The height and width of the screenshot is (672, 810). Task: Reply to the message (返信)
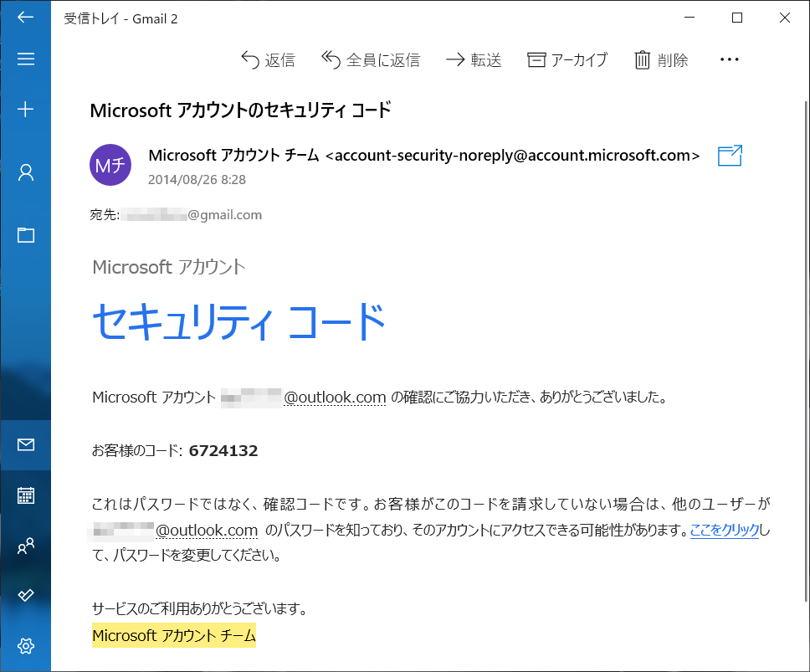pyautogui.click(x=268, y=60)
